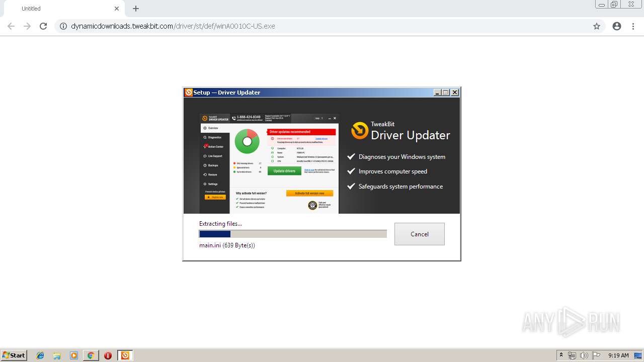Open a new tab
The image size is (644, 362).
[136, 9]
